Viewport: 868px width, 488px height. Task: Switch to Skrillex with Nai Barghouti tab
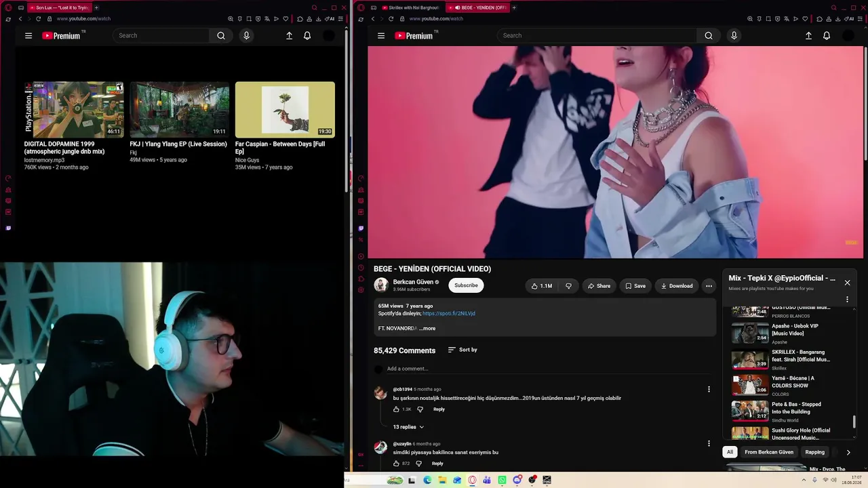pyautogui.click(x=410, y=7)
